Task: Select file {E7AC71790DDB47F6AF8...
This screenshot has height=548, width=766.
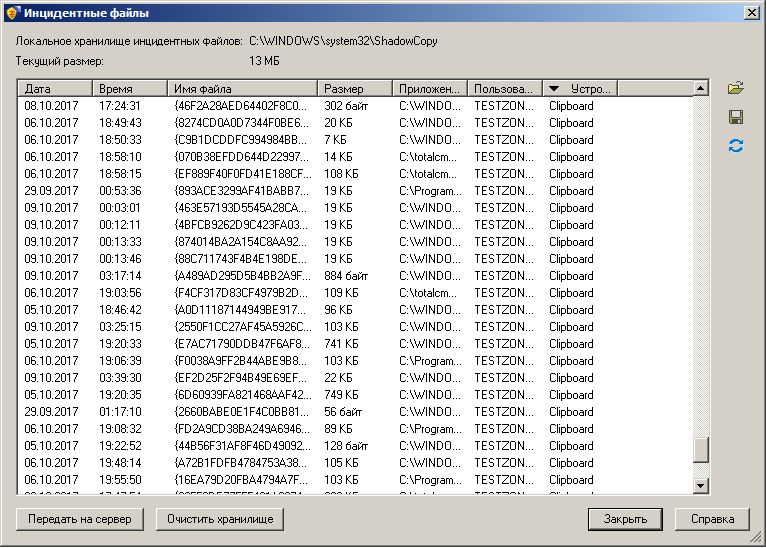Action: (242, 344)
